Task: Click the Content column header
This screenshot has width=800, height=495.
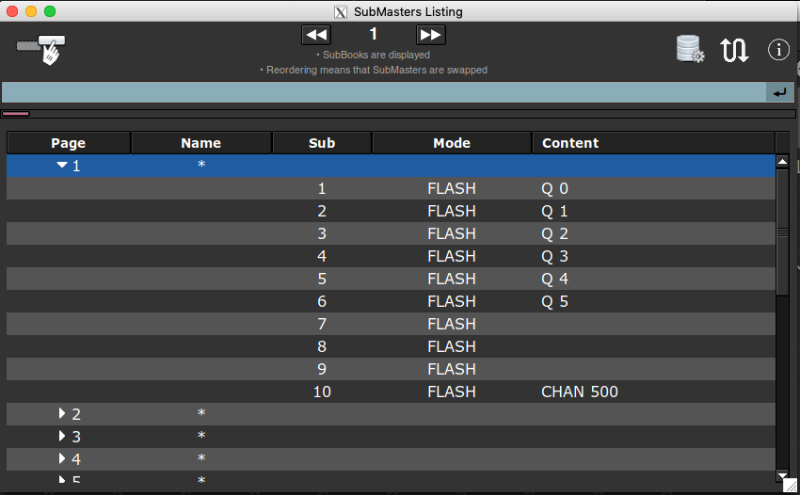Action: (x=570, y=143)
